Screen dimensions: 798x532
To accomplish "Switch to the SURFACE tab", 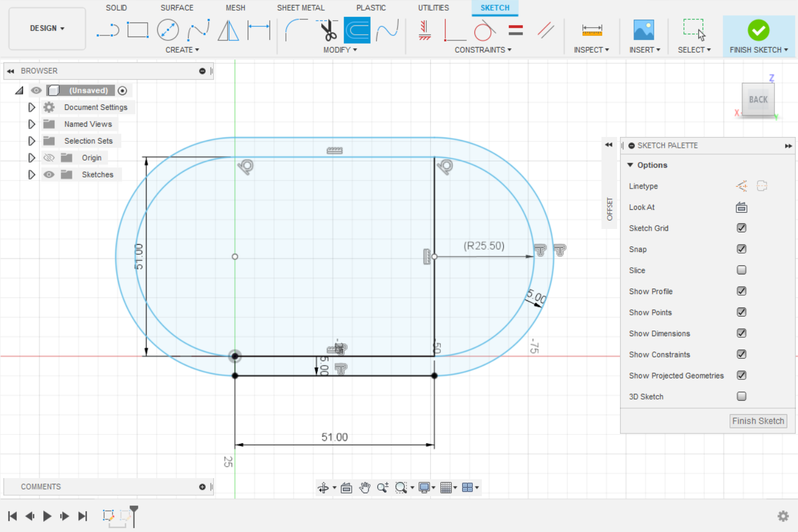I will pos(177,8).
